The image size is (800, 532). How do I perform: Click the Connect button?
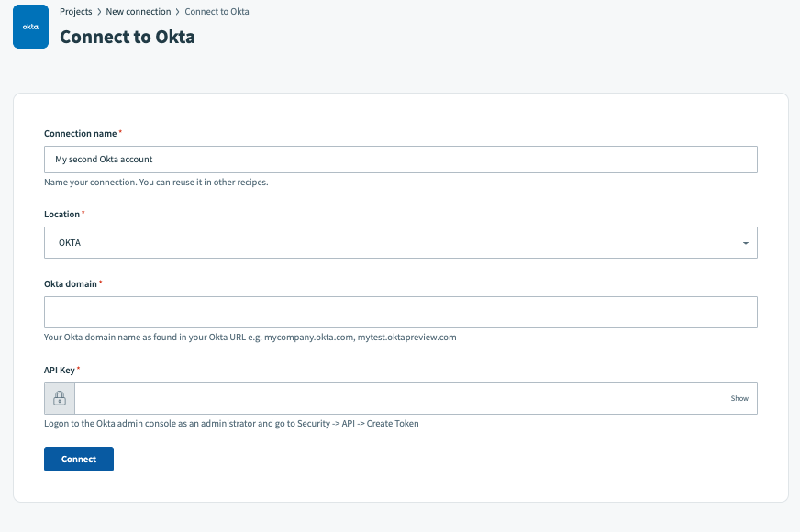(79, 459)
